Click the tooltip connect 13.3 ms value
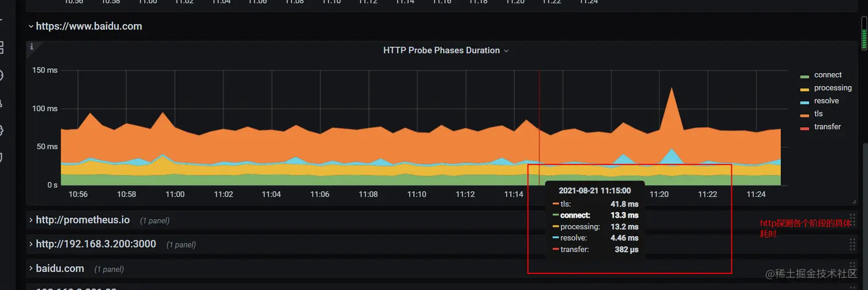 click(625, 215)
